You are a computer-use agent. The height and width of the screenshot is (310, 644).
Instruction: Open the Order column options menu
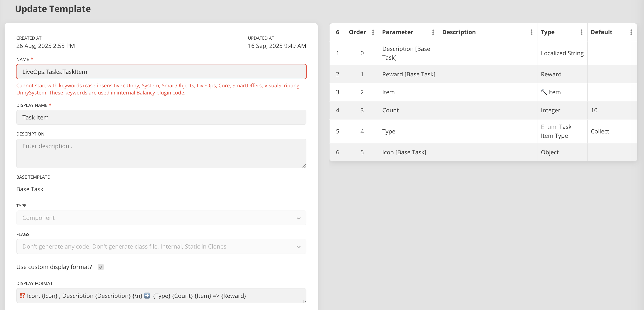tap(373, 32)
